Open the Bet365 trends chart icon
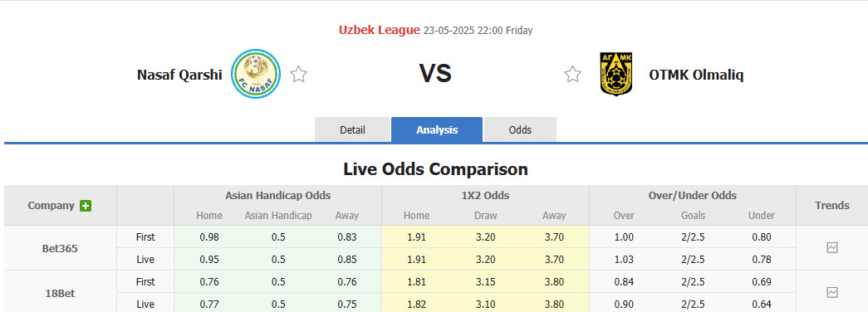 coord(832,248)
